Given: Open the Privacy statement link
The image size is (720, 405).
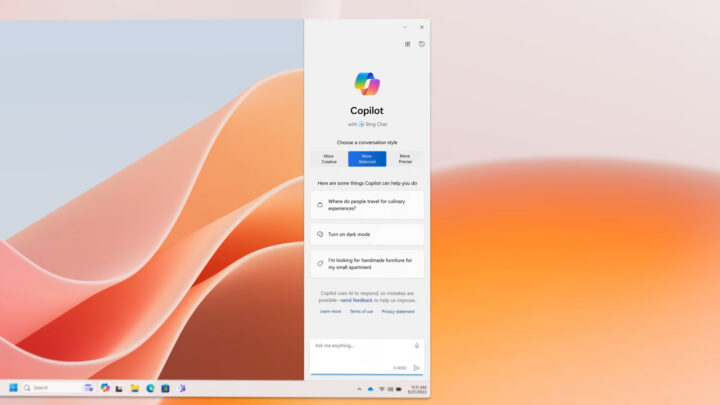Looking at the screenshot, I should click(x=397, y=311).
